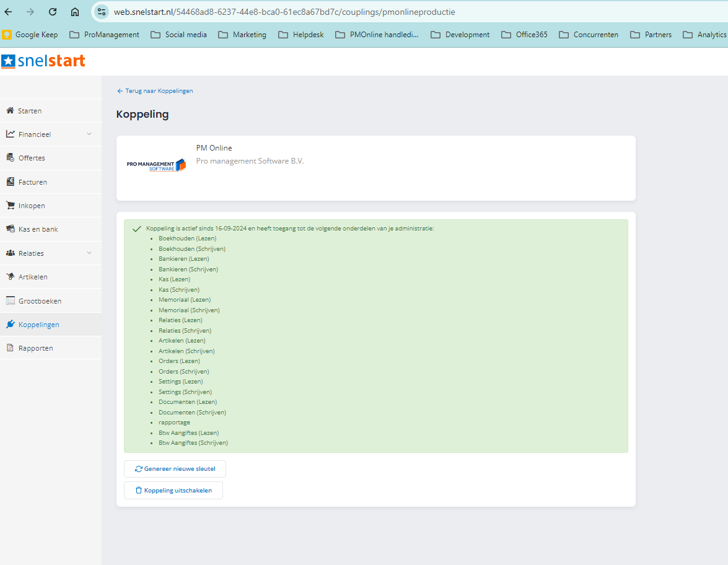728x565 pixels.
Task: Reload the page with browser refresh icon
Action: [x=53, y=12]
